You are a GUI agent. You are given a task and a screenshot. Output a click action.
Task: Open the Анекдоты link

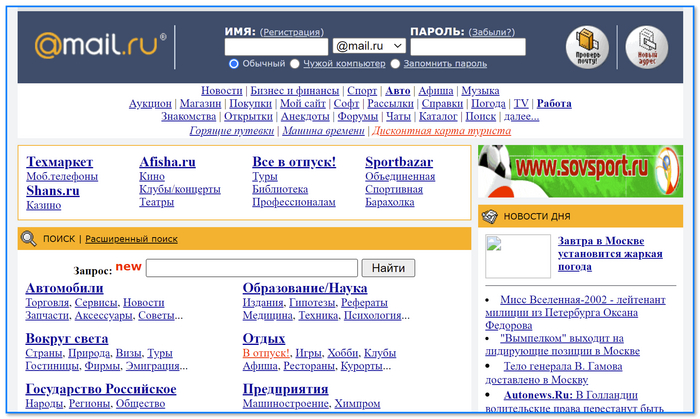click(305, 116)
